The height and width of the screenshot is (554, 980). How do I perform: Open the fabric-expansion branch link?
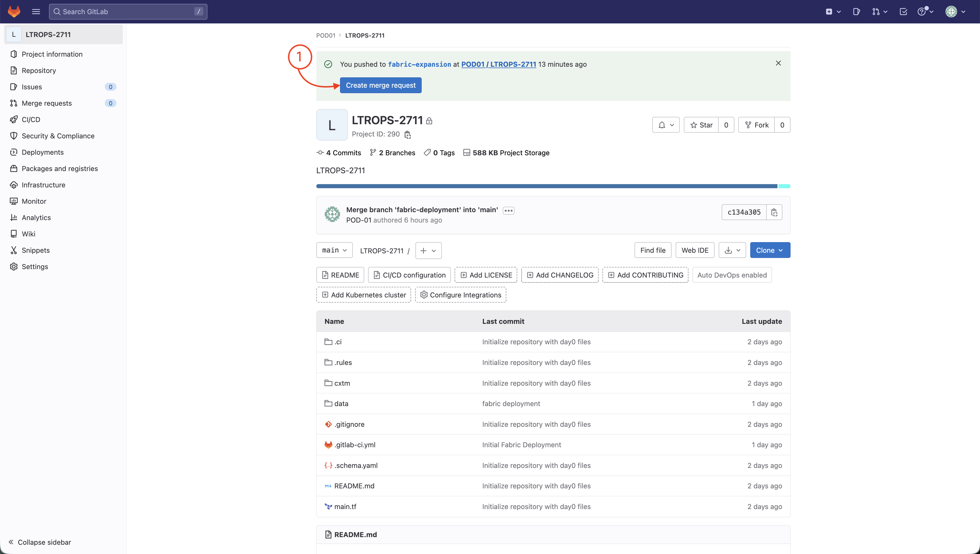(x=419, y=64)
